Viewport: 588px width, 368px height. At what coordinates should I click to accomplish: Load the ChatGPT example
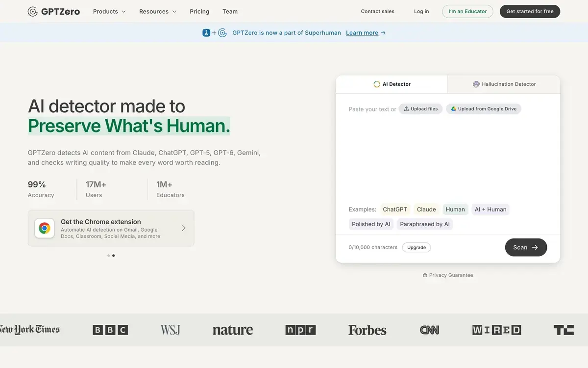coord(395,210)
